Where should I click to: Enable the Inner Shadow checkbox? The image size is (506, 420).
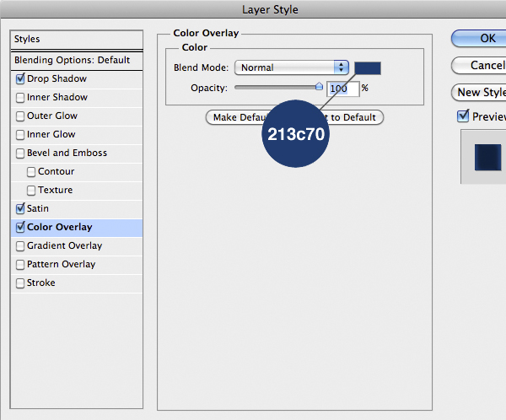pos(20,98)
